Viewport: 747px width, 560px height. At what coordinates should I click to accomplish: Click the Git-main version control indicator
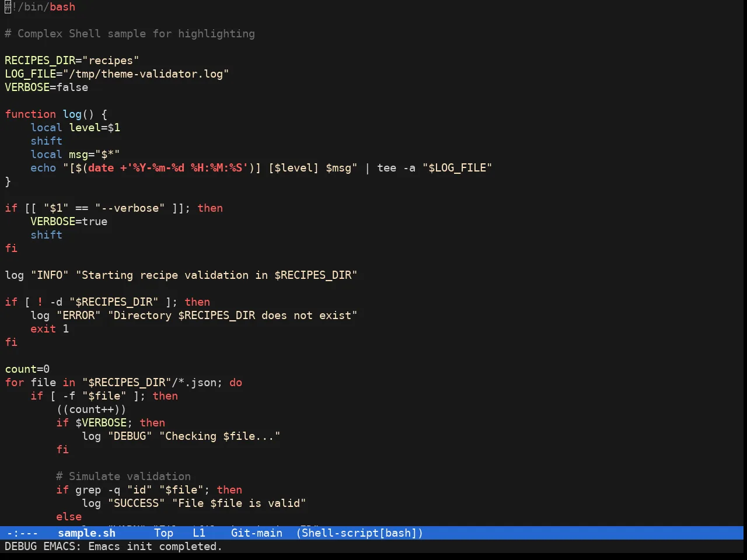tap(257, 533)
